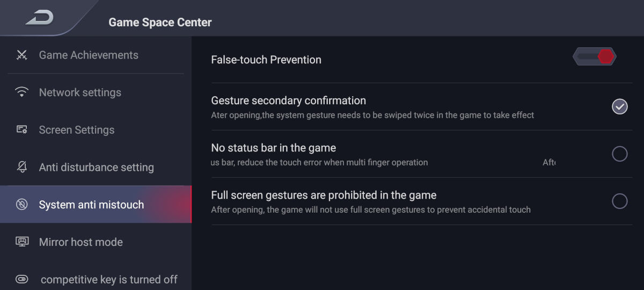Switch to Mirror host mode
The image size is (644, 290).
[81, 242]
